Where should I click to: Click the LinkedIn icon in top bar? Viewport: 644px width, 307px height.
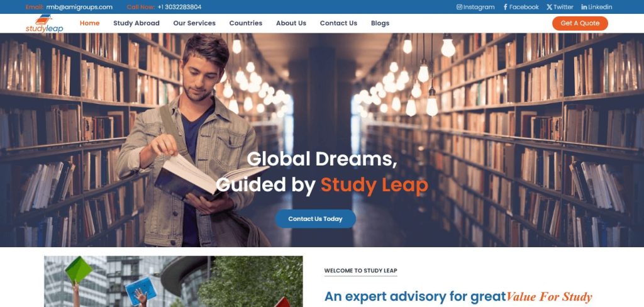pyautogui.click(x=584, y=7)
